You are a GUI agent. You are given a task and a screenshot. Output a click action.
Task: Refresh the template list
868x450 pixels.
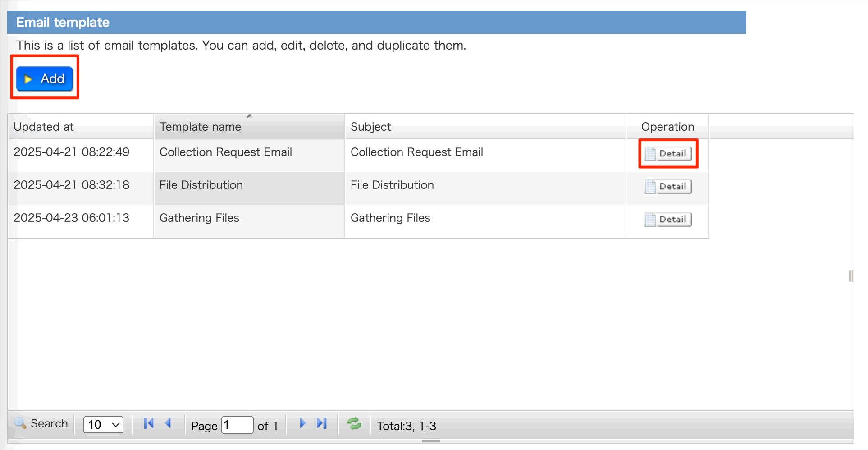tap(354, 424)
